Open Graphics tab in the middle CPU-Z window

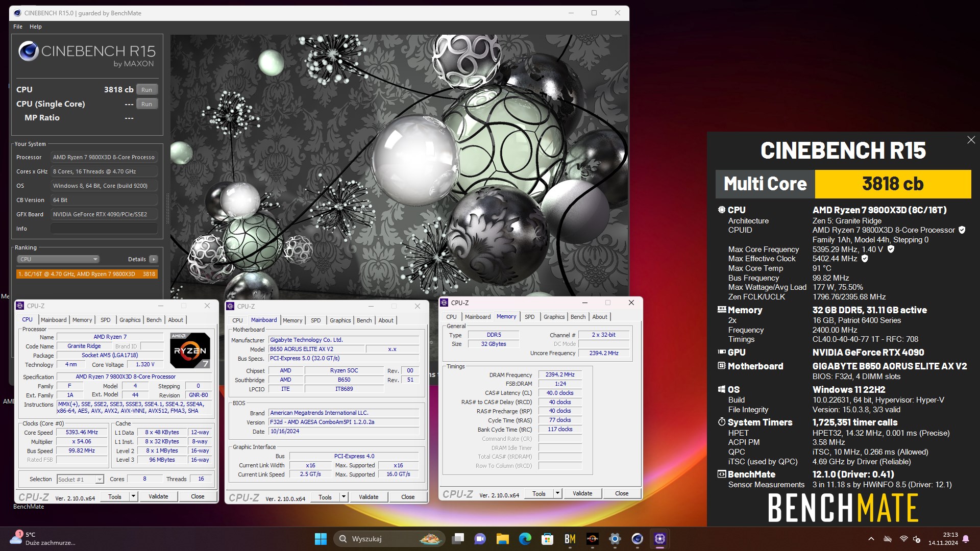(x=340, y=320)
